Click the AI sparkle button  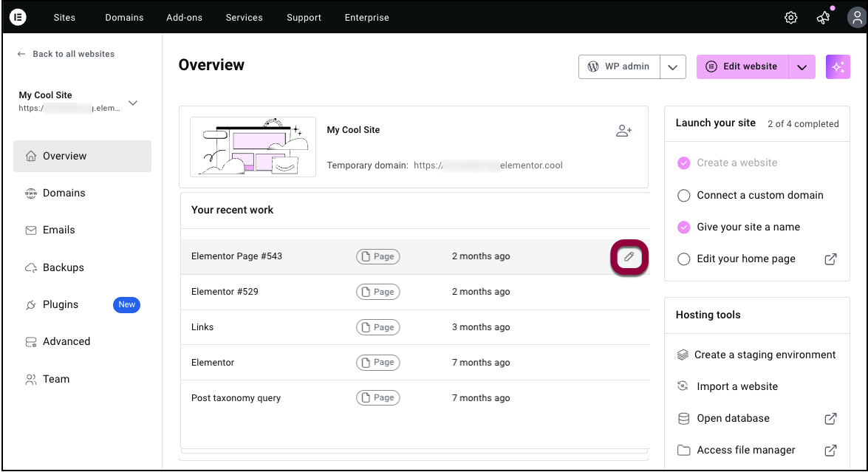(x=838, y=67)
